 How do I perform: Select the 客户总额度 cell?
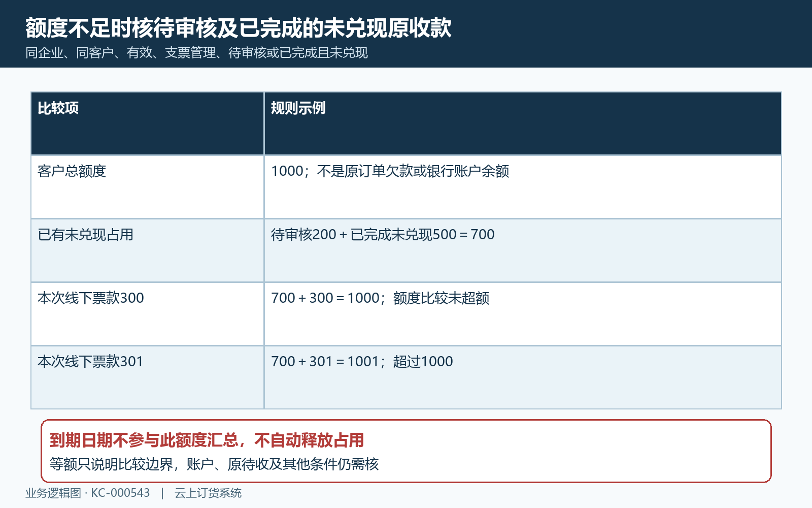pos(147,187)
